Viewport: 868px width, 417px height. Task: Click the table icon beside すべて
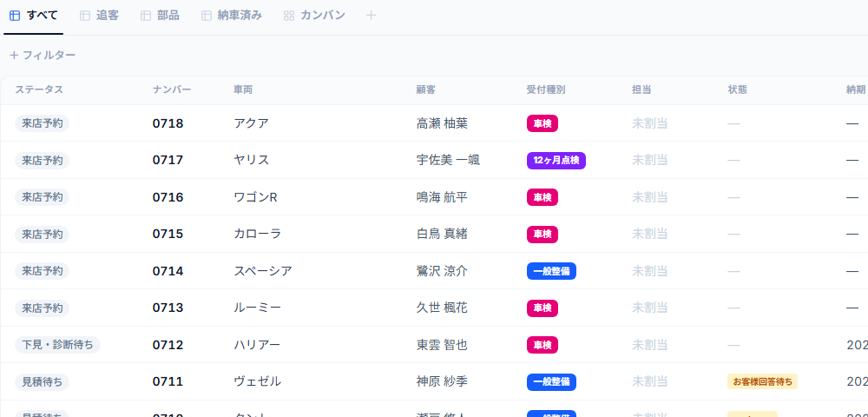click(15, 16)
